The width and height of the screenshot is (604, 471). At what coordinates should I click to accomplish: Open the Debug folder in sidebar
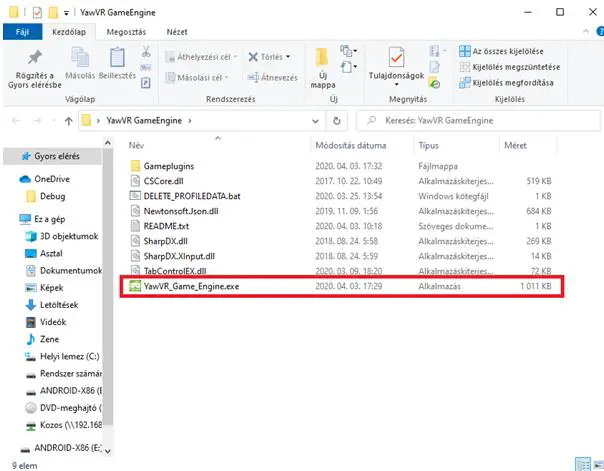pyautogui.click(x=52, y=196)
